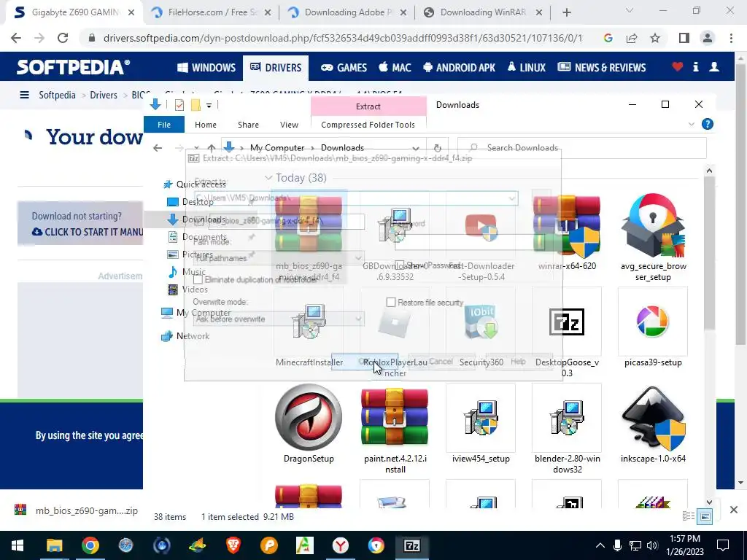Viewport: 747px width, 560px height.
Task: Toggle Restore file security checkbox in Extract dialog
Action: [391, 303]
